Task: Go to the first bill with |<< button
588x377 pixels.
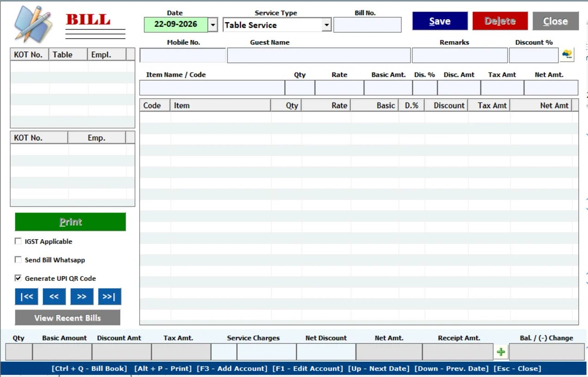Action: [26, 297]
